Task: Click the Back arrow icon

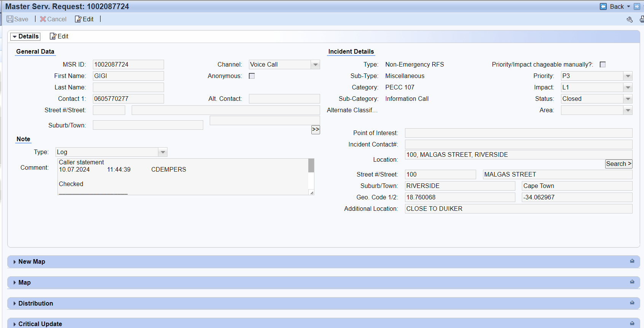Action: coord(603,6)
